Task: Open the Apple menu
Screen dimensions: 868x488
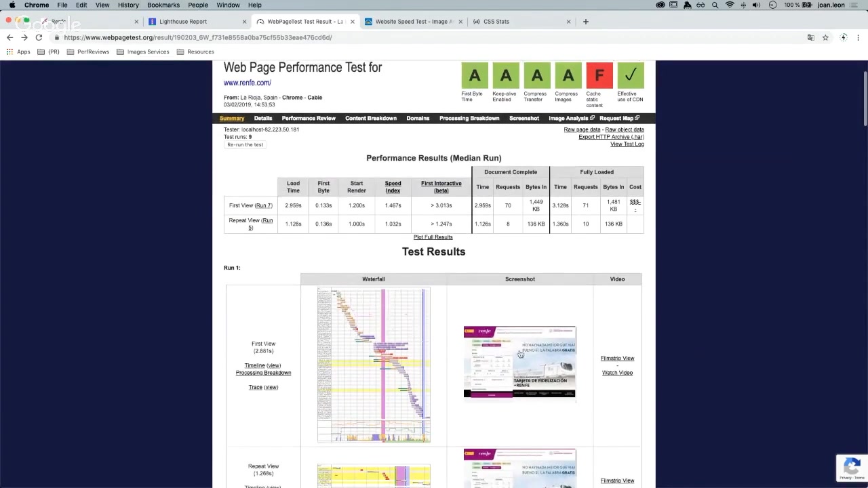Action: (x=12, y=5)
